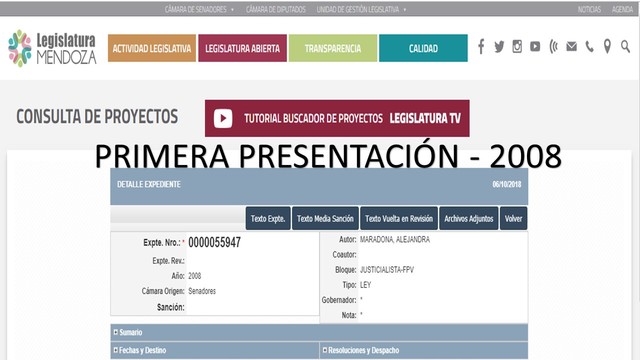Open the Instagram icon in header
This screenshot has height=360, width=640.
pyautogui.click(x=517, y=47)
